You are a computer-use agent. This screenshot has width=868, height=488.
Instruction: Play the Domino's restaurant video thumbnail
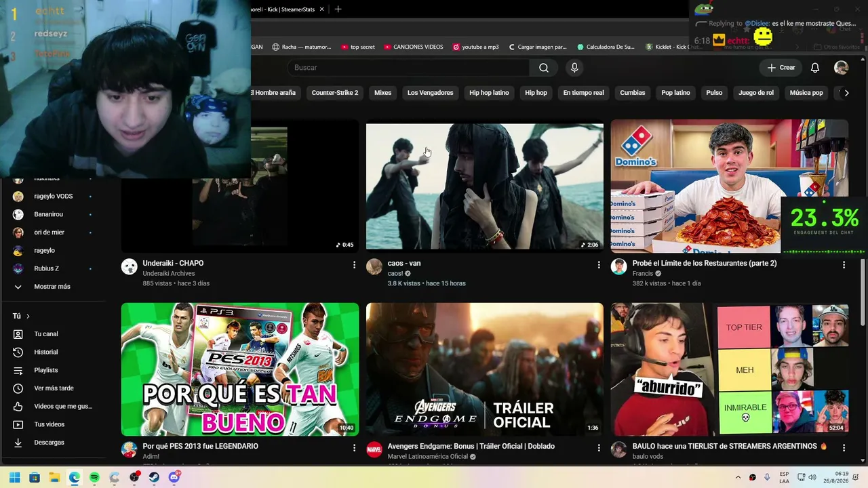[x=730, y=186]
